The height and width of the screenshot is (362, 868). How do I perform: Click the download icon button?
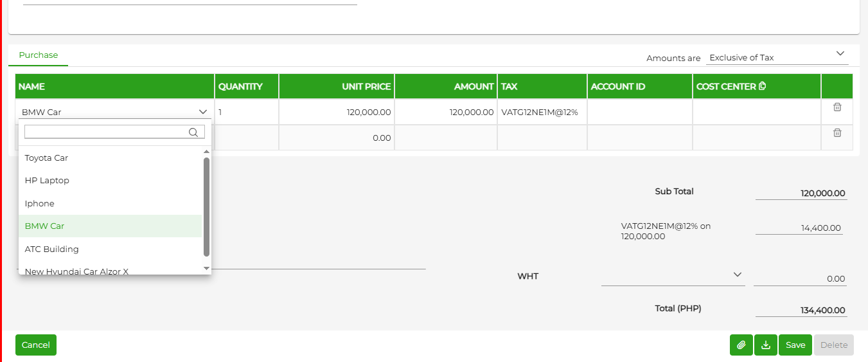766,345
